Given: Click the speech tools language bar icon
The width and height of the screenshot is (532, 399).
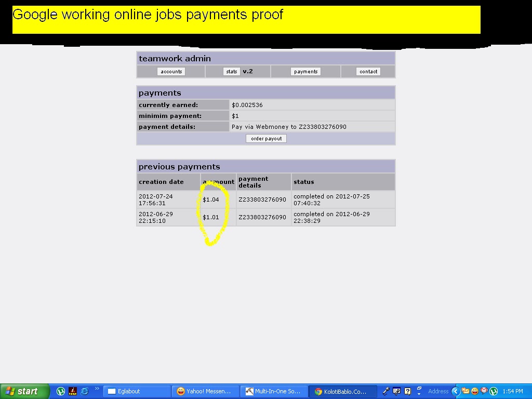Looking at the screenshot, I should point(396,391).
